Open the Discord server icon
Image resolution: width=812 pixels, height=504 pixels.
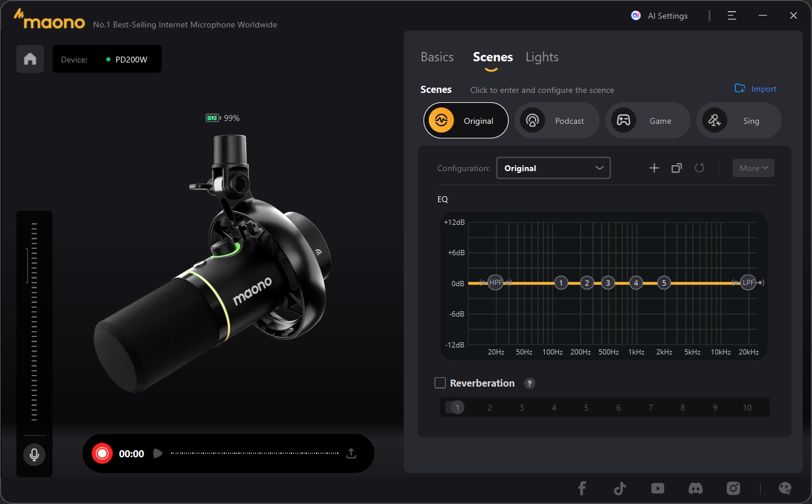(695, 488)
